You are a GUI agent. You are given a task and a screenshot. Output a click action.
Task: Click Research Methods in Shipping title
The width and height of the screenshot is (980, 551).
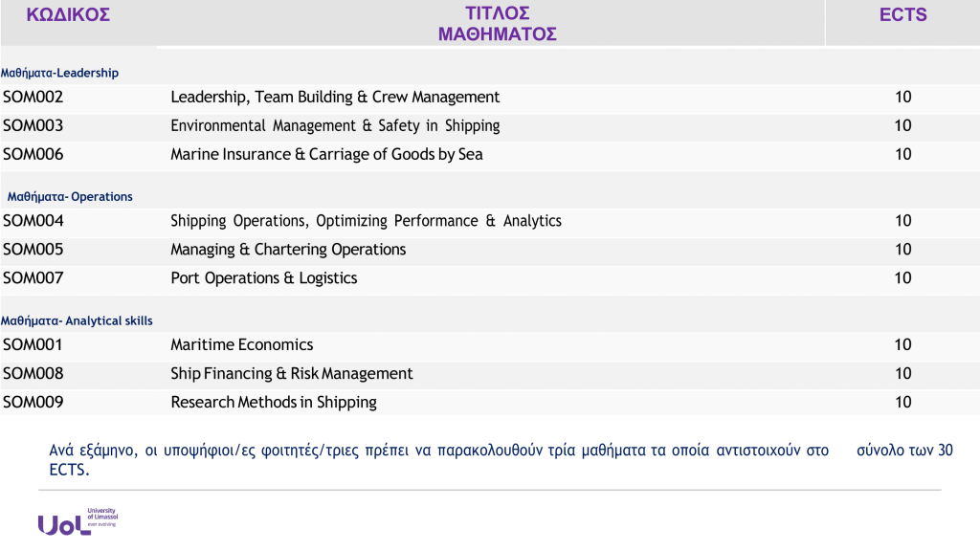coord(274,403)
